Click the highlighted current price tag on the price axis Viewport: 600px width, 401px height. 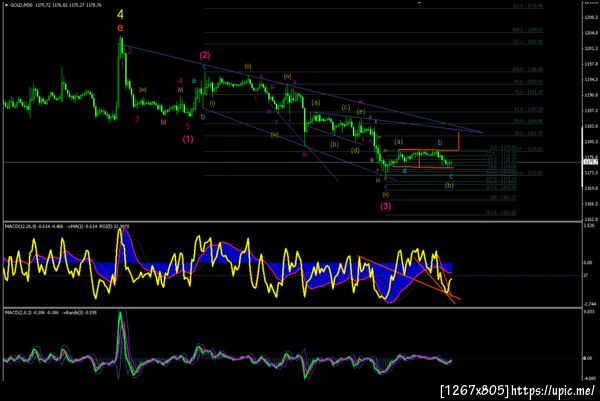coord(591,162)
